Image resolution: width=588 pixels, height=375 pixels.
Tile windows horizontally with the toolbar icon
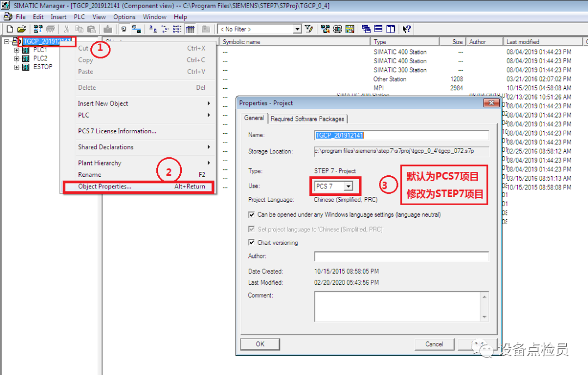[x=378, y=29]
